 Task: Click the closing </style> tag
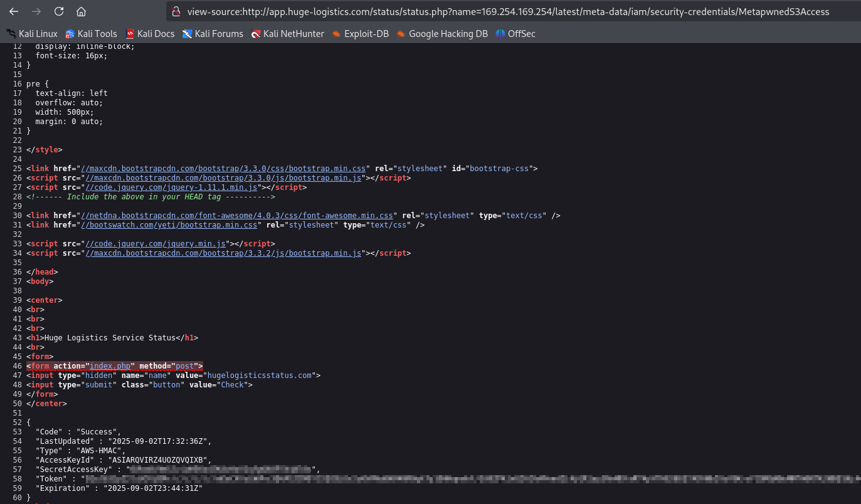pyautogui.click(x=45, y=150)
